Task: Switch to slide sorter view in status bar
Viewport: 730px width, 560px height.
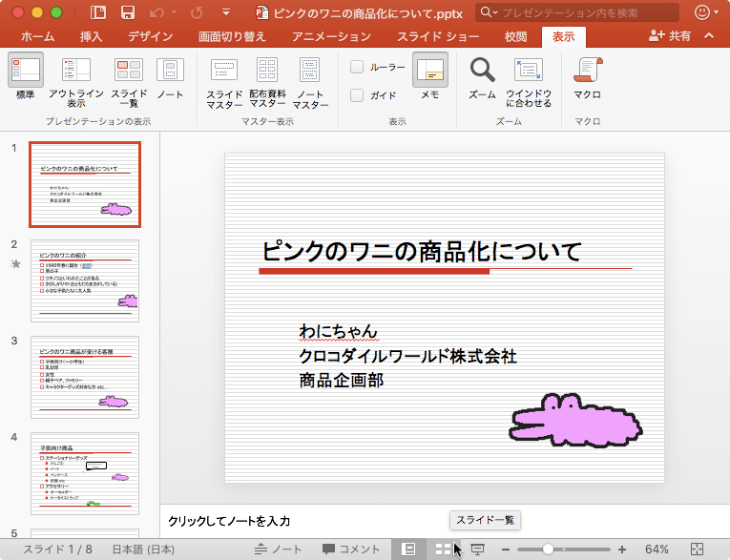Action: point(443,550)
